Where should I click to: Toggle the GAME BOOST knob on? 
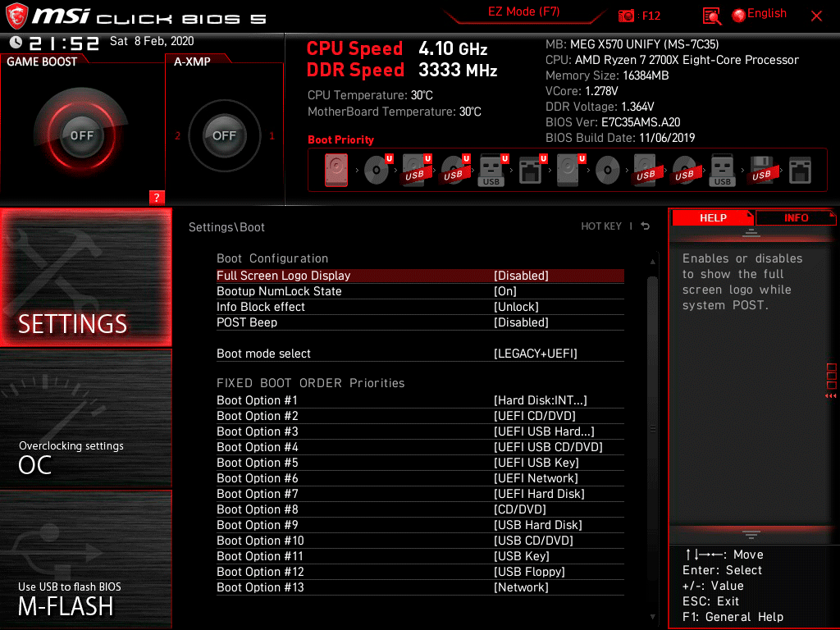pos(81,135)
